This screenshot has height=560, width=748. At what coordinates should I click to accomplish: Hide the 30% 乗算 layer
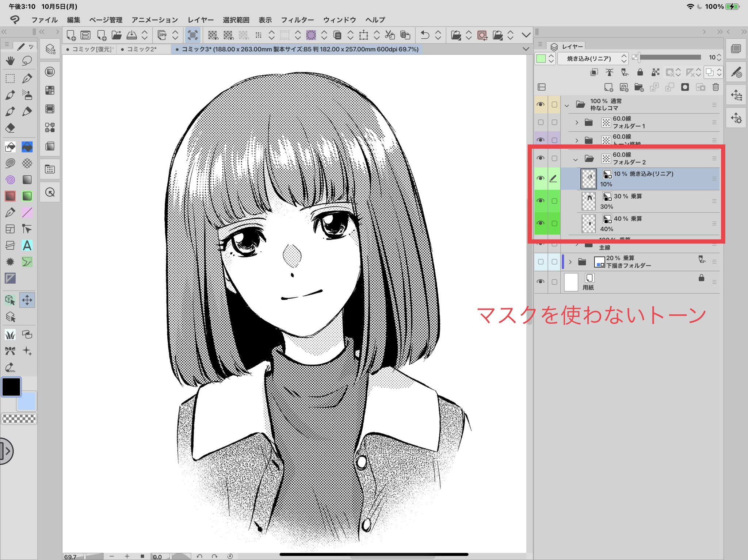541,201
